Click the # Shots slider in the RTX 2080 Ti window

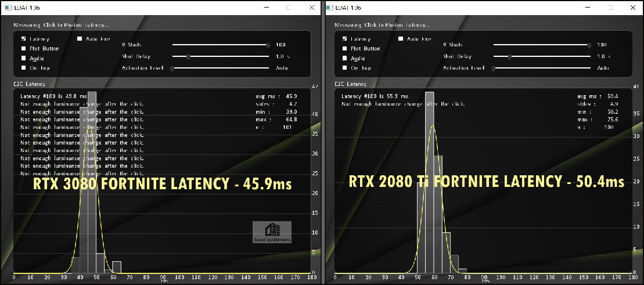point(542,45)
